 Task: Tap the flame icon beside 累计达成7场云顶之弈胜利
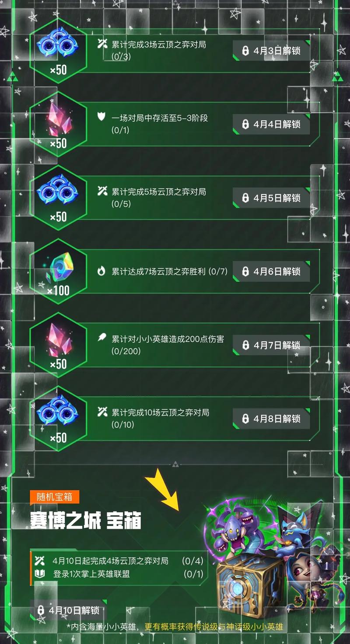[x=101, y=271]
